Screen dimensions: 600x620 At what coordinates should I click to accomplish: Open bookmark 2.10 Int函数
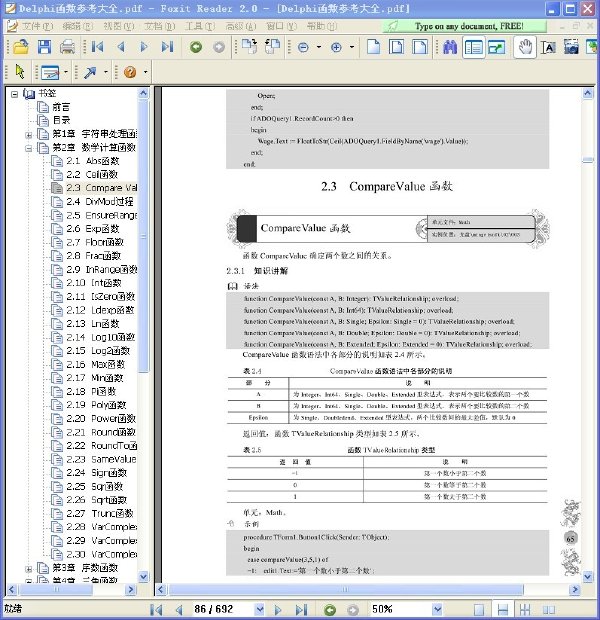[94, 283]
